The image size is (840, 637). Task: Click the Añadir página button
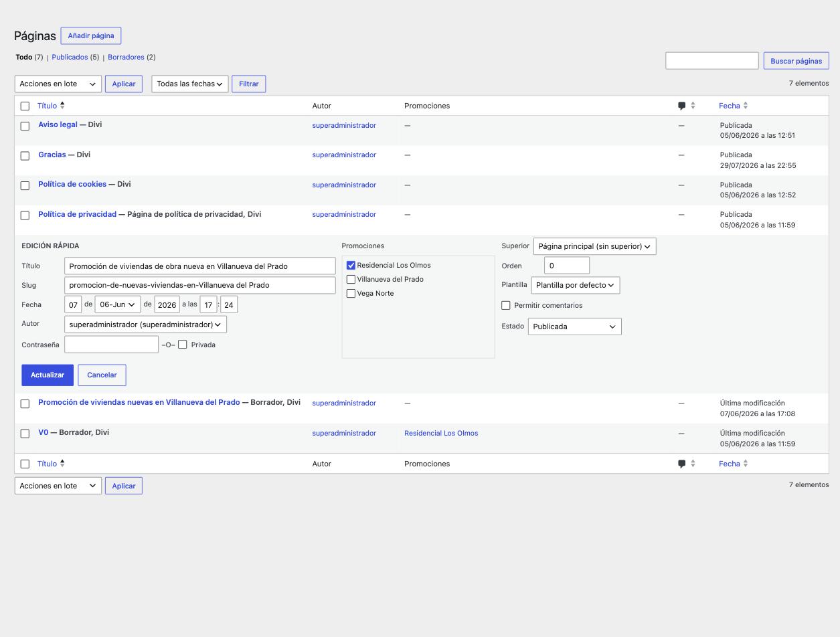click(91, 35)
